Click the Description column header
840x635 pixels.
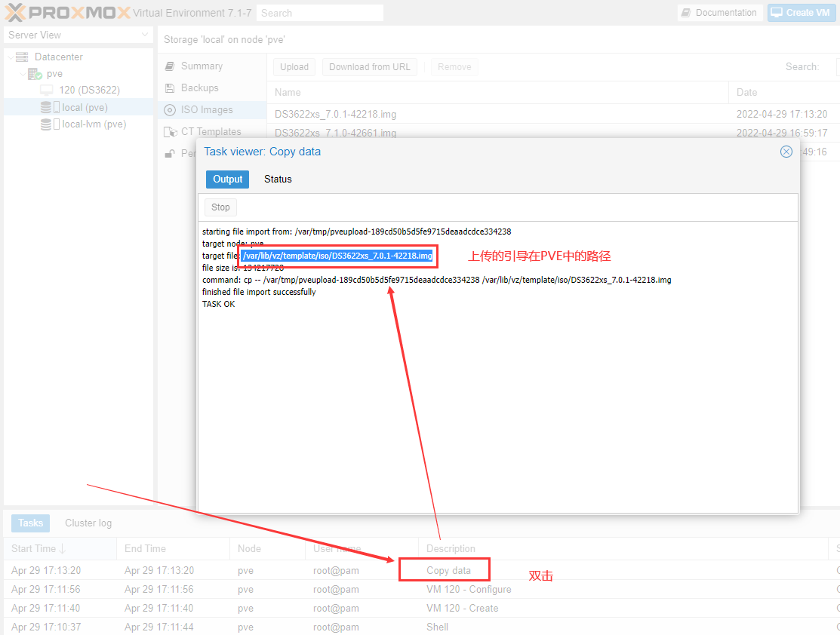point(623,549)
